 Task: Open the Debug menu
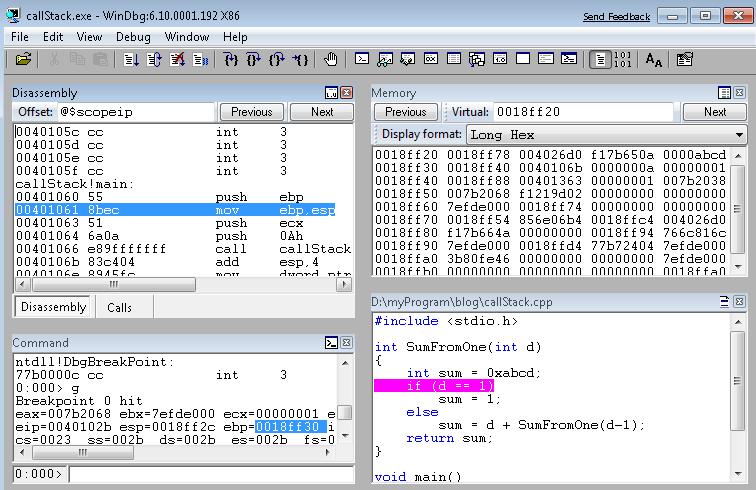[x=133, y=37]
